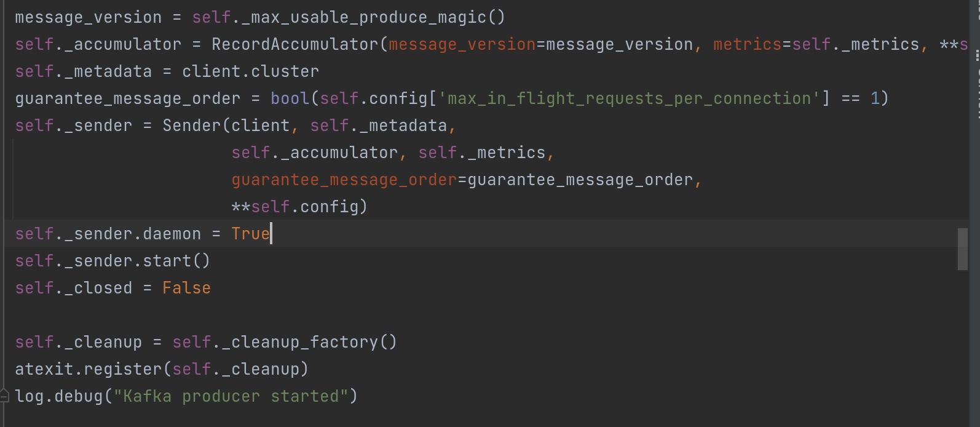Click RecordAccumulator class name

point(295,44)
